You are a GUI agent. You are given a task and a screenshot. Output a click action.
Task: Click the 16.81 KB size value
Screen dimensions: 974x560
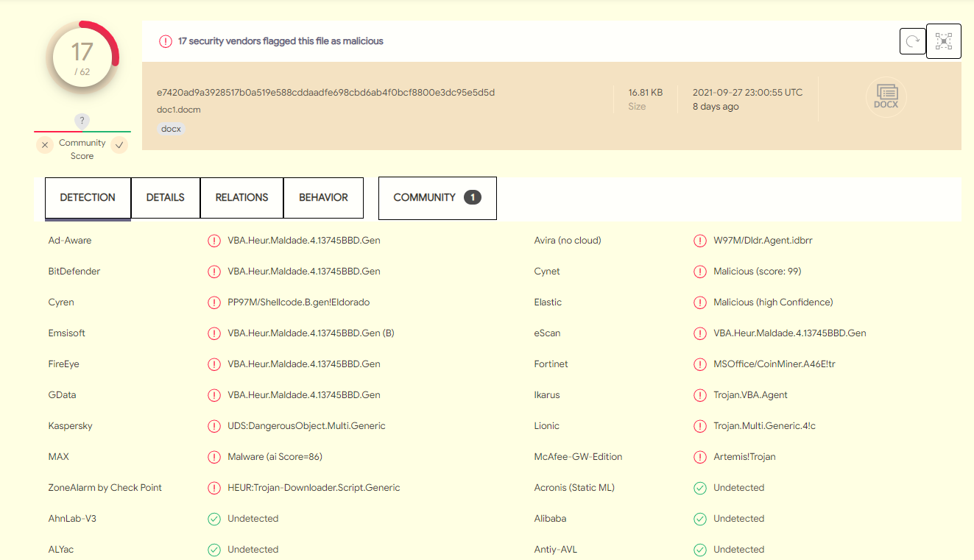pyautogui.click(x=645, y=93)
